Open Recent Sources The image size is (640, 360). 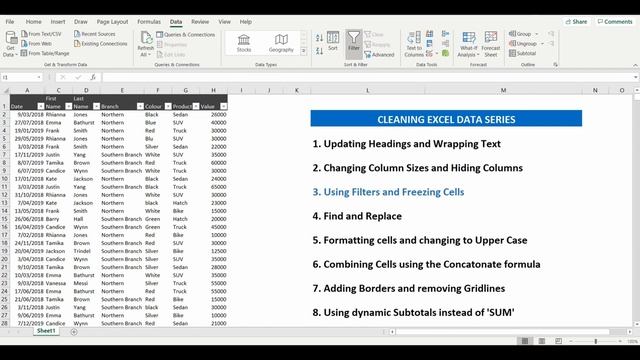coord(95,34)
